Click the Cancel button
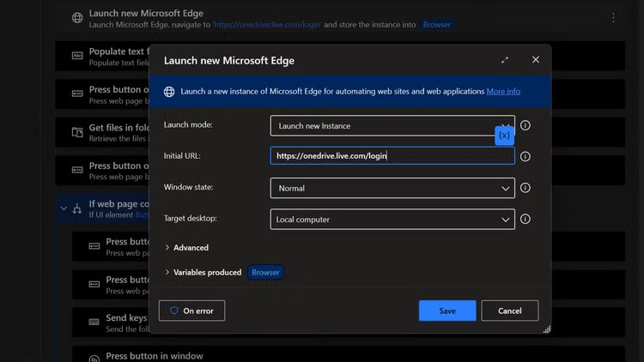This screenshot has width=644, height=362. point(509,311)
